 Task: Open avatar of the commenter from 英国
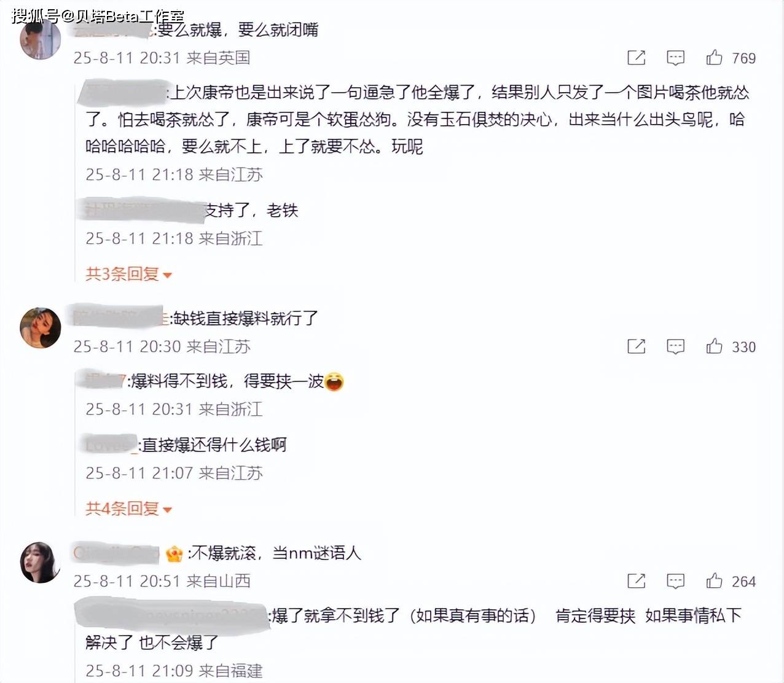click(41, 39)
